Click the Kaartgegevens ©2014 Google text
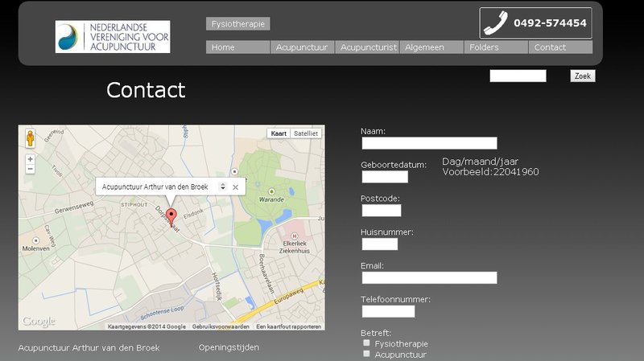The image size is (644, 361). (x=147, y=326)
